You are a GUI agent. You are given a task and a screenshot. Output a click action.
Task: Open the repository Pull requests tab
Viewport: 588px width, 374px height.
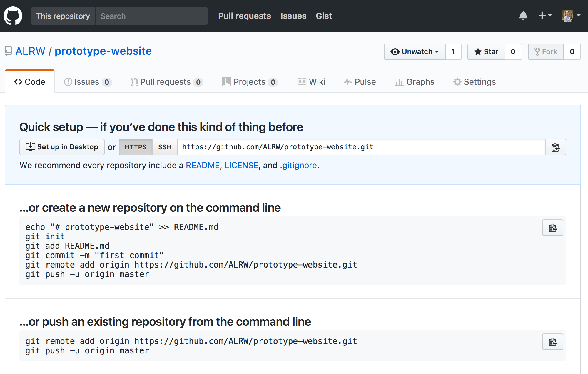pyautogui.click(x=167, y=82)
